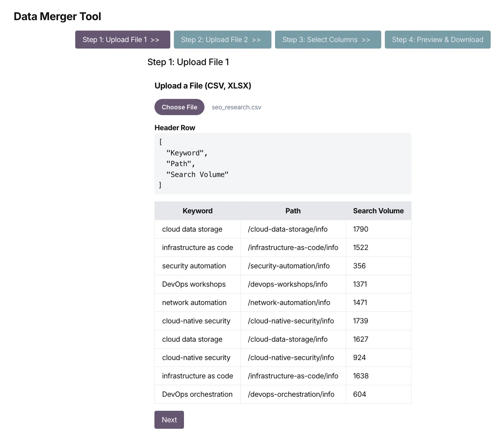Select the seo_research.csv file name

[x=237, y=107]
